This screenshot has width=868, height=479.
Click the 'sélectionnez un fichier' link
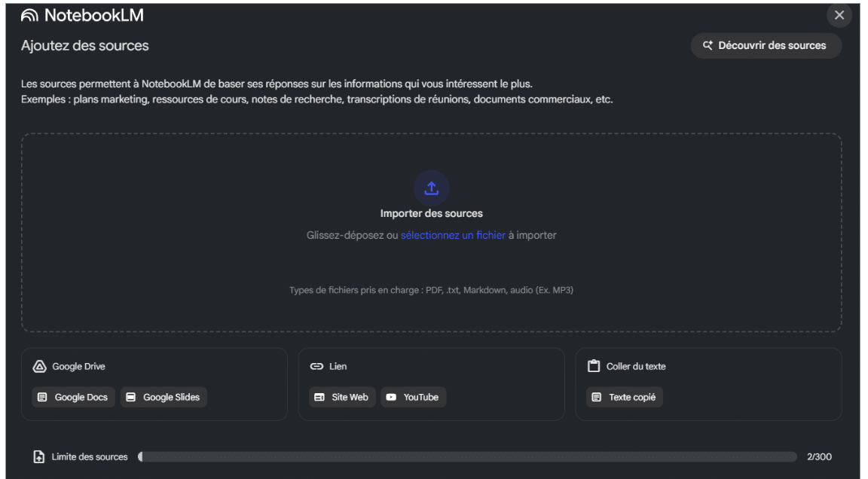453,235
